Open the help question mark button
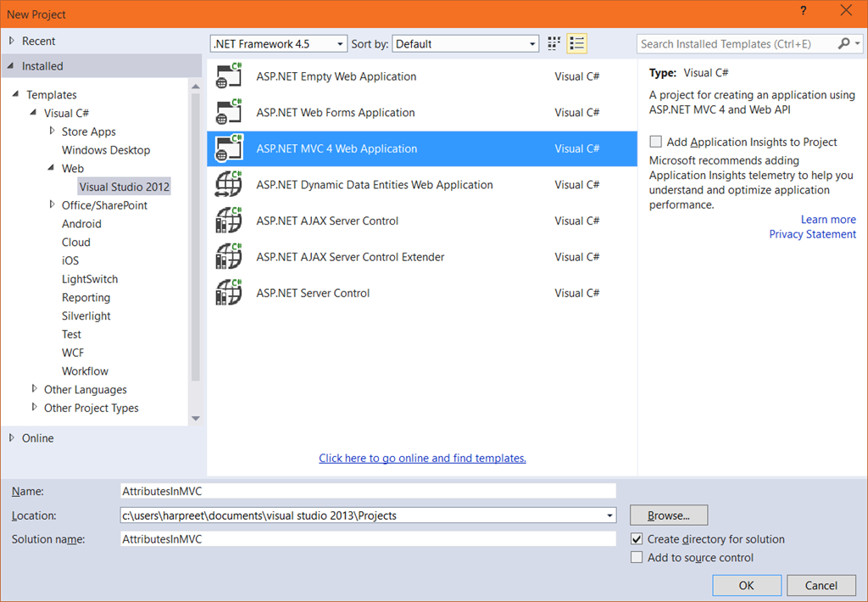The width and height of the screenshot is (868, 602). click(x=804, y=10)
